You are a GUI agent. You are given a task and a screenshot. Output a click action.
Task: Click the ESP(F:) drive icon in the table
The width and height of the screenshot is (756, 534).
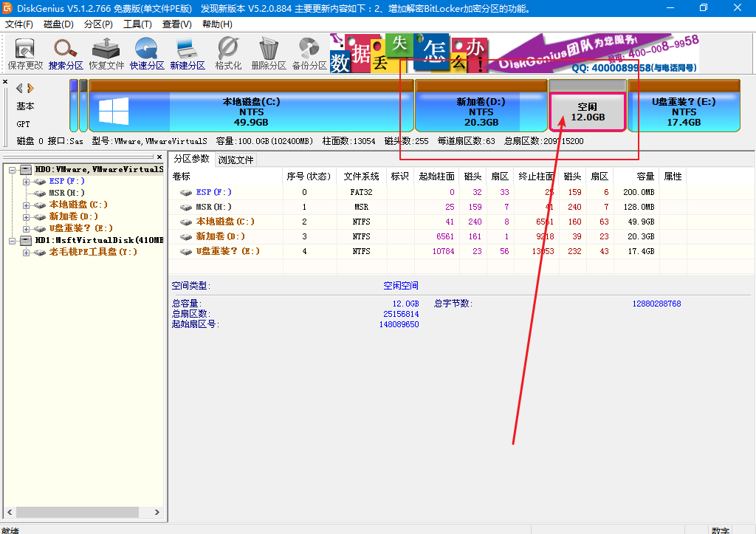click(186, 193)
